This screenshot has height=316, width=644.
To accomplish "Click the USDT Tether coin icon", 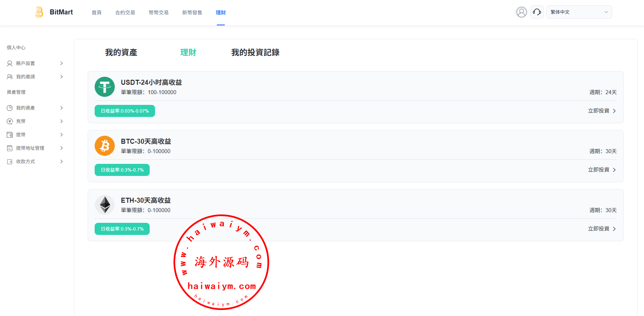I will (105, 87).
